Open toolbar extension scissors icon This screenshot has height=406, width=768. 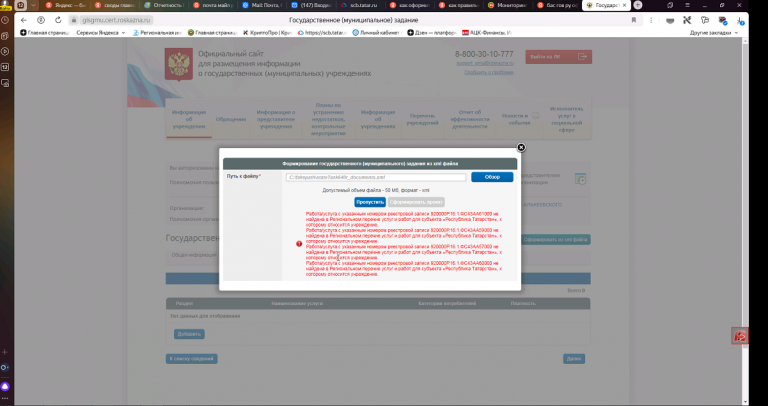[x=687, y=20]
